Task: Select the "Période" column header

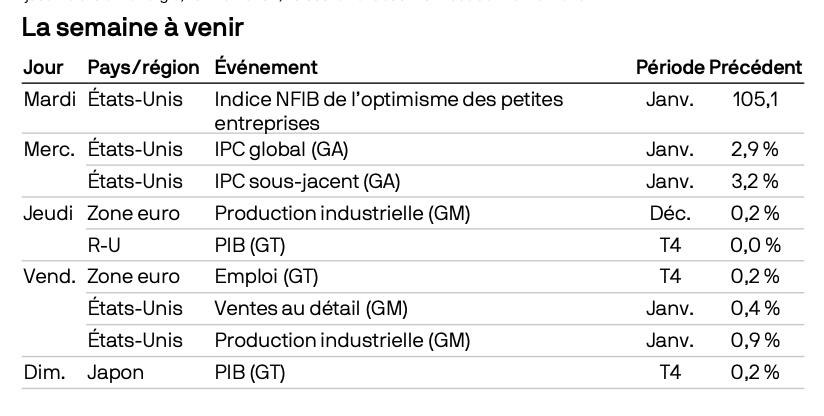Action: 670,67
